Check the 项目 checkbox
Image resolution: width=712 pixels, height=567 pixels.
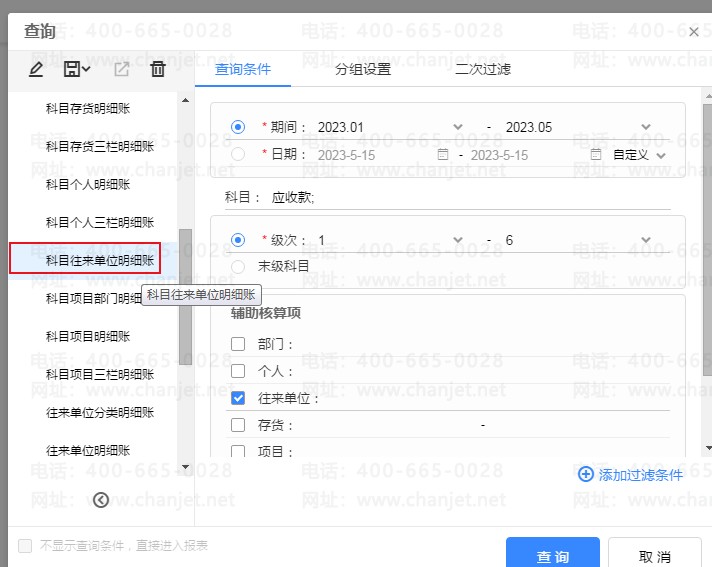point(238,451)
